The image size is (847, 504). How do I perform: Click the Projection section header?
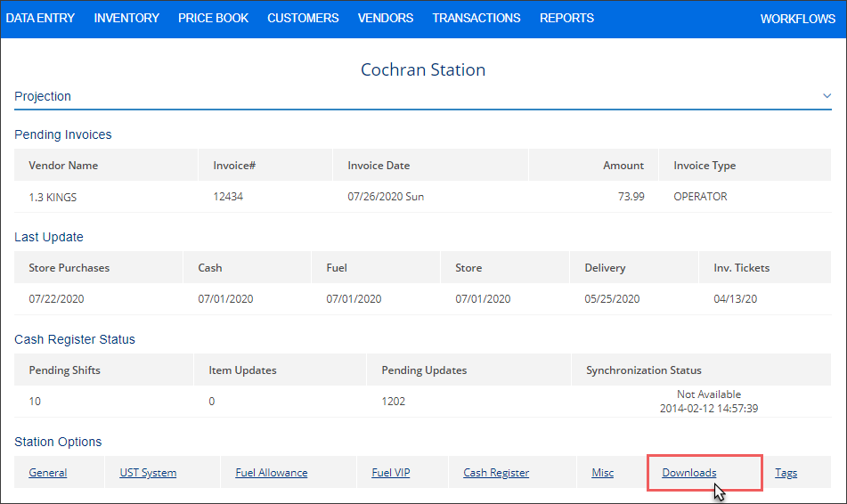(423, 96)
